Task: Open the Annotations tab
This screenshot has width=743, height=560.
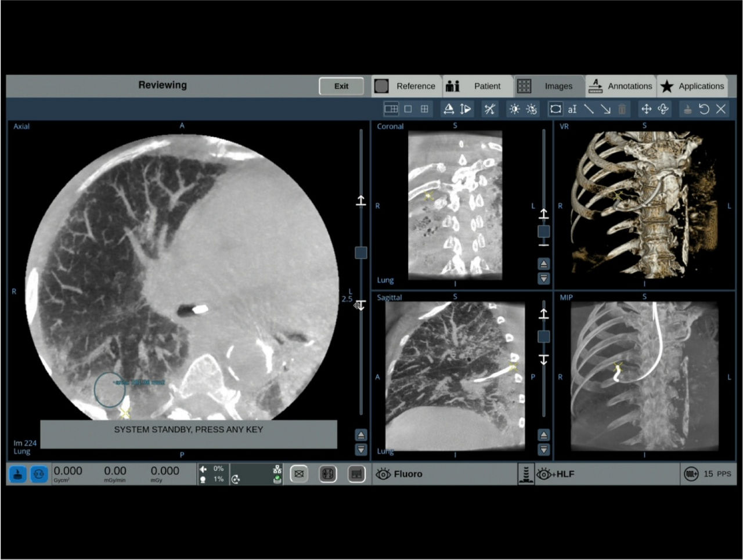Action: 621,86
